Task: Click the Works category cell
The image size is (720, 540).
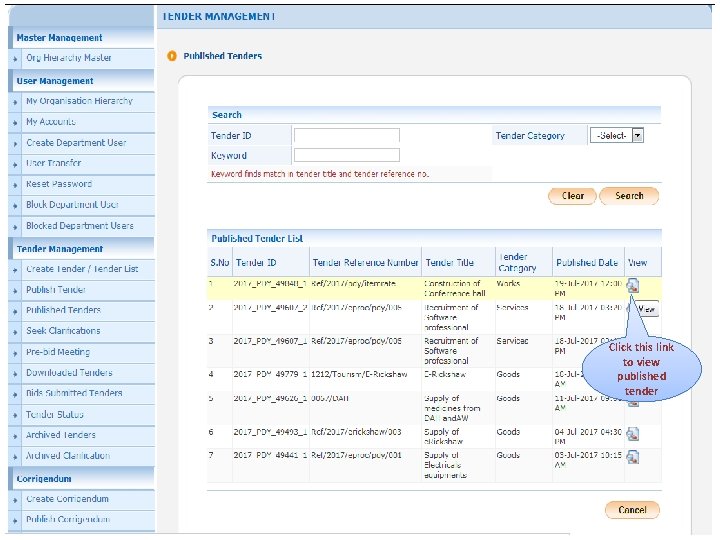Action: (508, 283)
